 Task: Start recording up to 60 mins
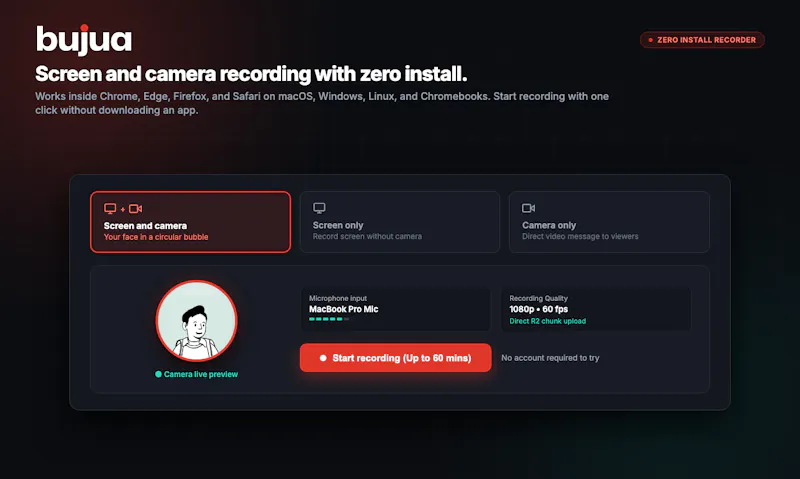(x=395, y=358)
